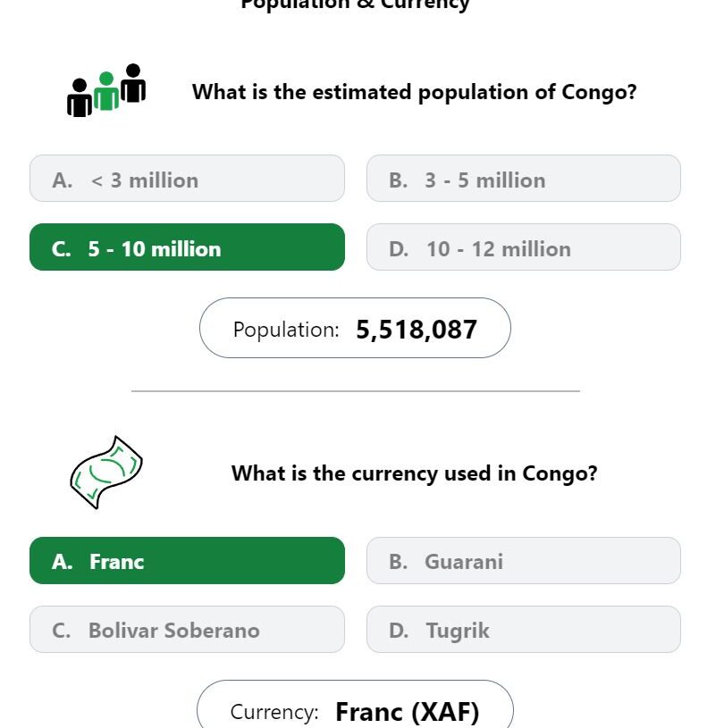Click the 'currency used in Congo' question text
Screen dimensions: 707x728
(x=415, y=473)
